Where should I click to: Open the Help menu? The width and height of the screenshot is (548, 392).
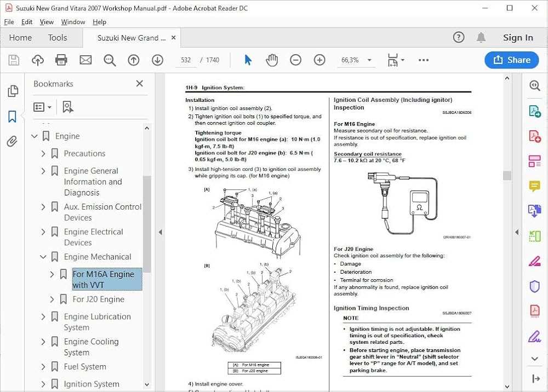[99, 22]
